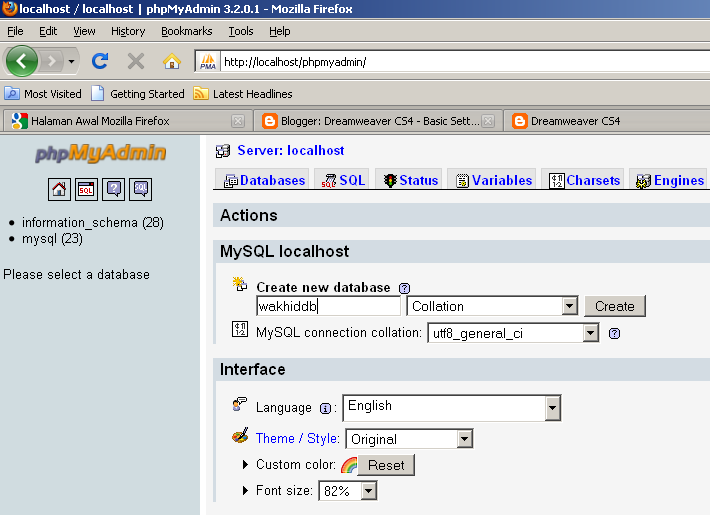710x515 pixels.
Task: Open the SQL query window icon in sidebar
Action: click(x=86, y=189)
